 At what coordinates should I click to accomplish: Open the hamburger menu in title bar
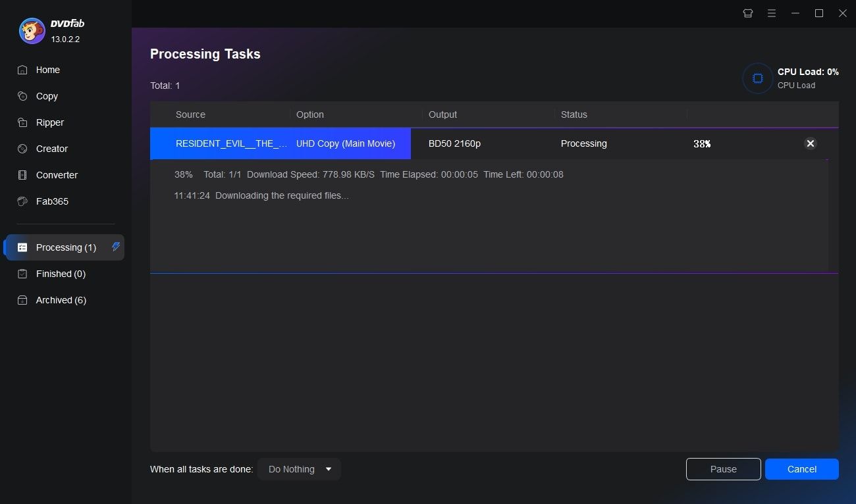(x=772, y=13)
